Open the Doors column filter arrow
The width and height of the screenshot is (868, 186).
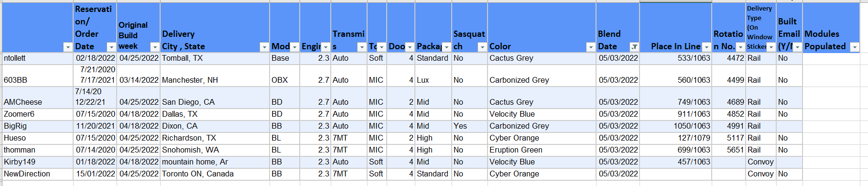point(410,47)
